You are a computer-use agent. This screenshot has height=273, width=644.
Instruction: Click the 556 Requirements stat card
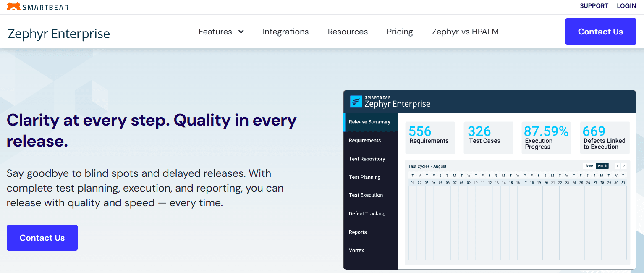430,138
